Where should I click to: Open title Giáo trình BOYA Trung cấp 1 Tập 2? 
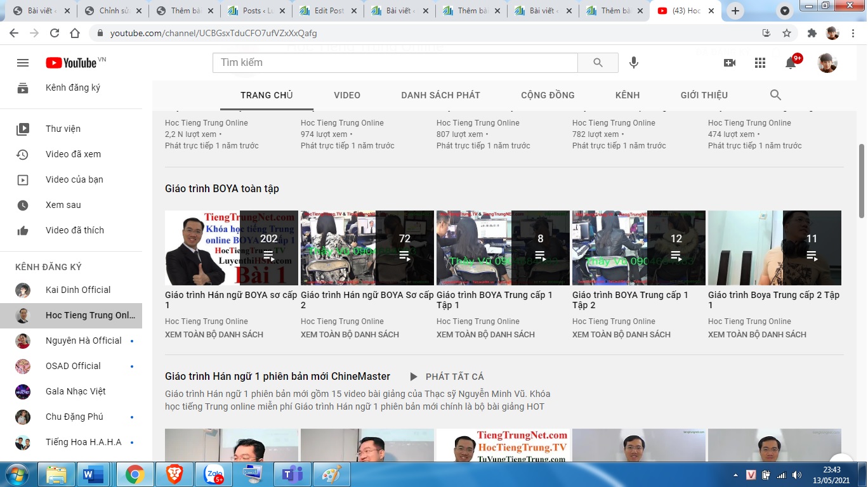[x=630, y=300]
